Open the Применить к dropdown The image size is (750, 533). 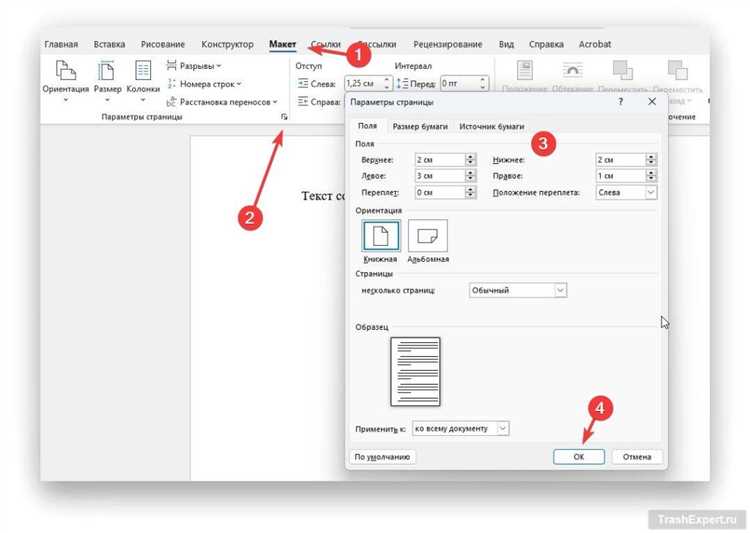pos(461,429)
